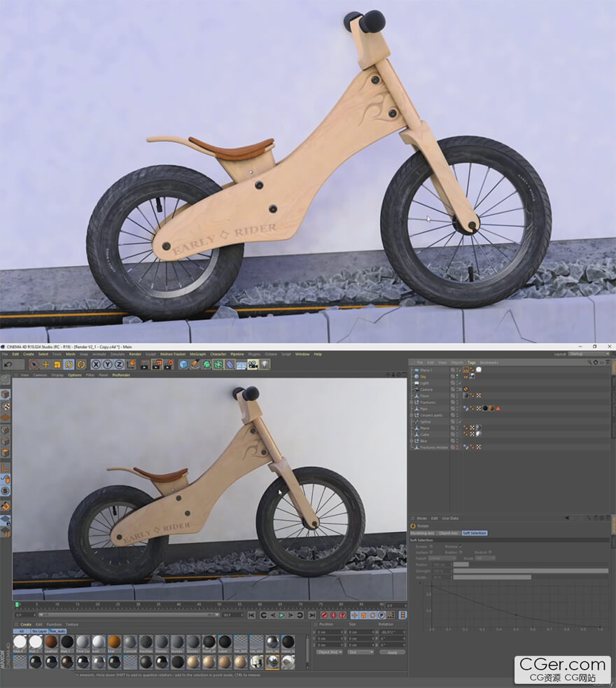Toggle visibility dots for the Sky object
Viewport: 616px width, 688px height.
point(456,377)
